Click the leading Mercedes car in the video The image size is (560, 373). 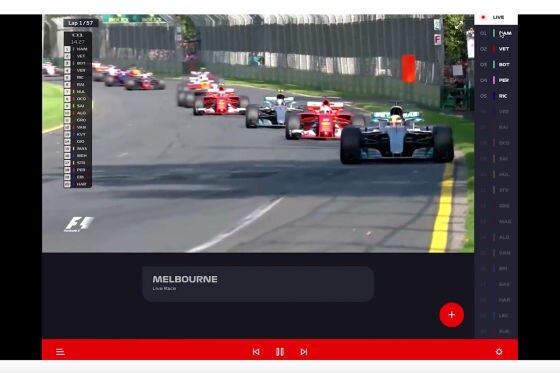tap(397, 137)
